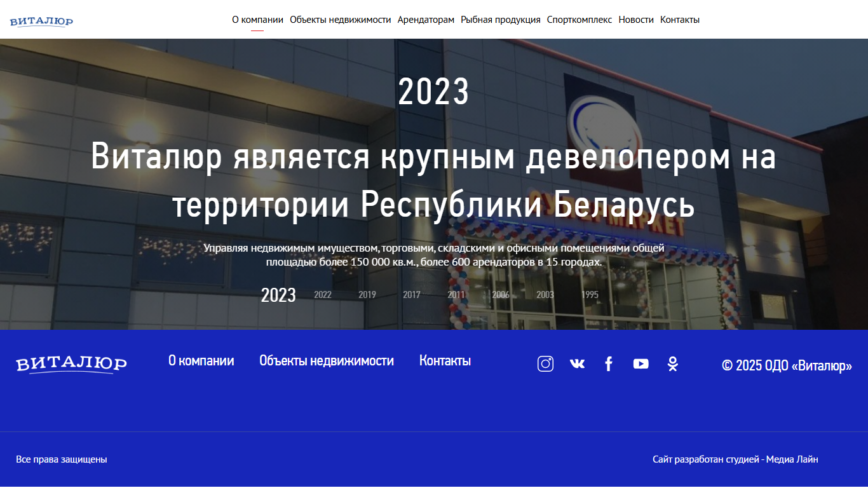
Task: Jump to 2022 on the timeline
Action: [323, 295]
